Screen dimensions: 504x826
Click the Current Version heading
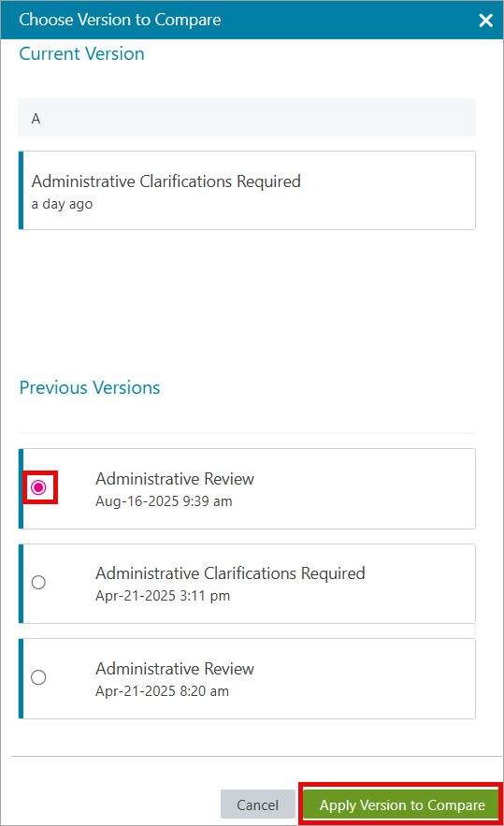(x=81, y=53)
